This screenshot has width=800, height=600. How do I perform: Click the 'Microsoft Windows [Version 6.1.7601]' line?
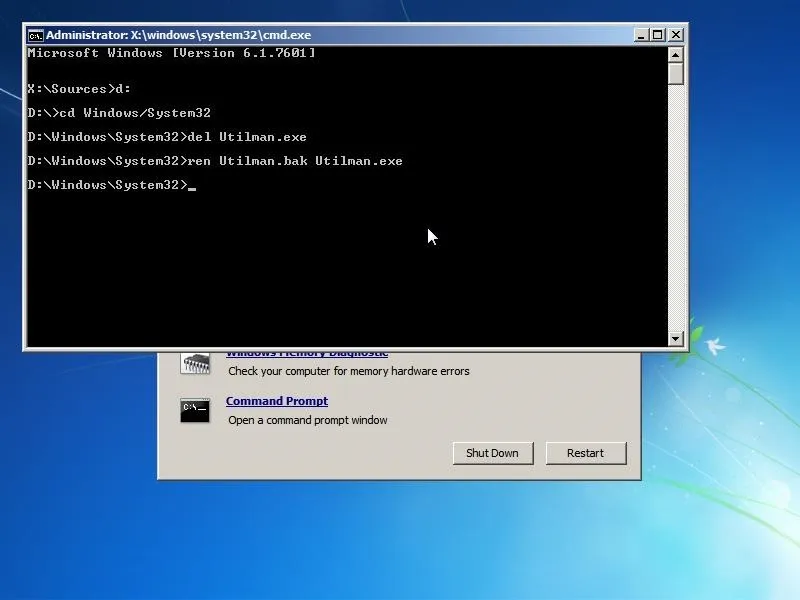tap(171, 53)
